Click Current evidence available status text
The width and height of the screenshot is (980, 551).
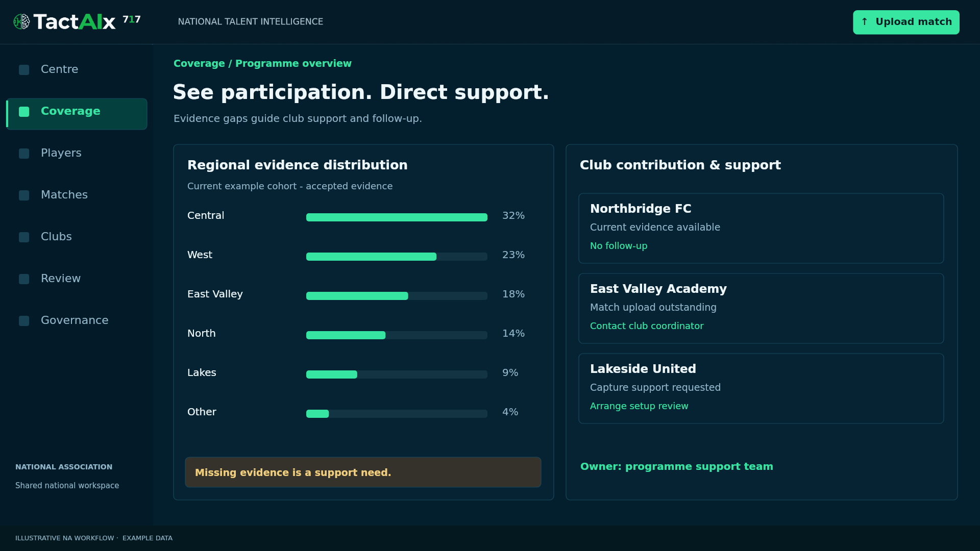coord(655,228)
